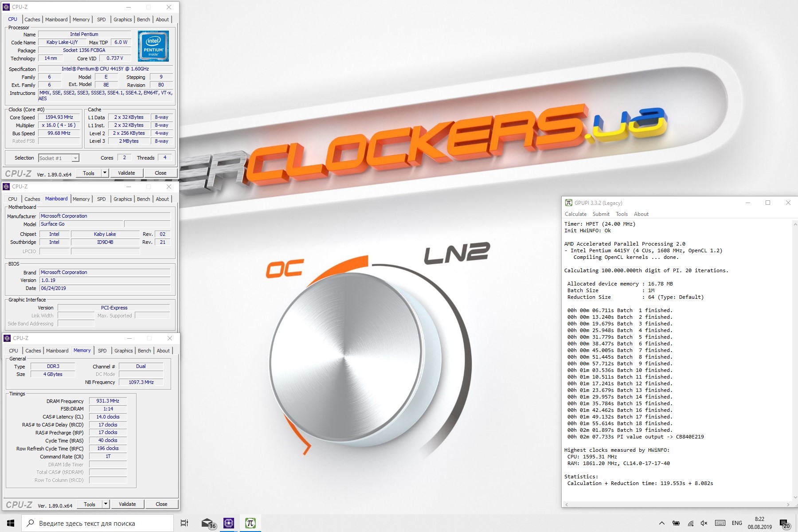
Task: Switch to CPU-Z from taskbar icon
Action: click(x=229, y=523)
